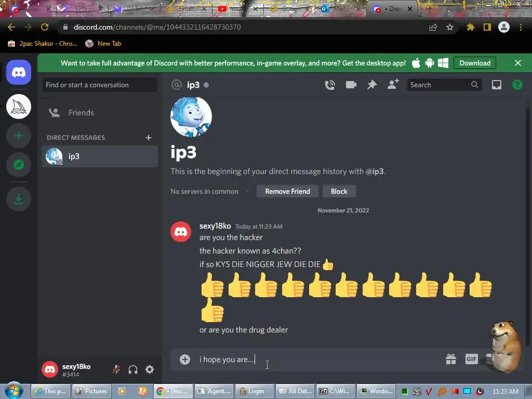Open Chrome profile avatar
The width and height of the screenshot is (532, 399).
tap(504, 27)
